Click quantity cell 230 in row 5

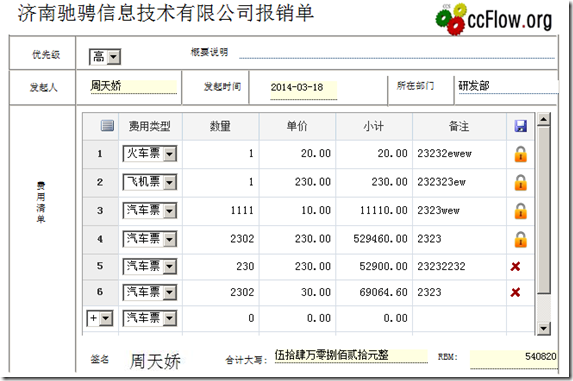coord(221,266)
